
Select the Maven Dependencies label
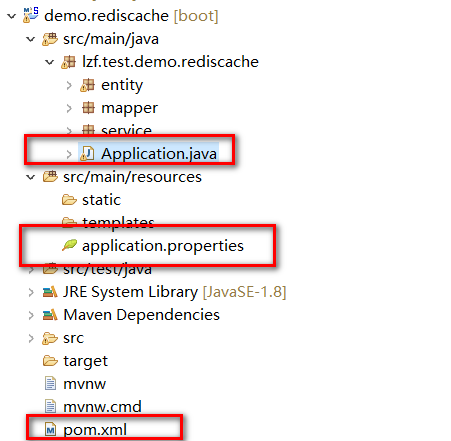coord(141,315)
